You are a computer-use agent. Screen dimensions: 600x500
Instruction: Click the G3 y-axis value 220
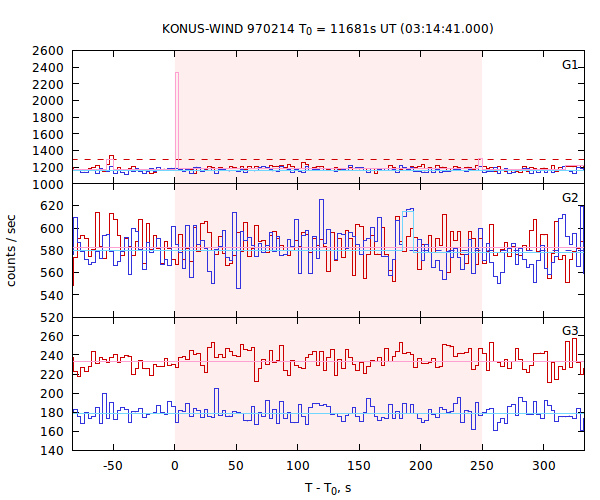pos(52,374)
